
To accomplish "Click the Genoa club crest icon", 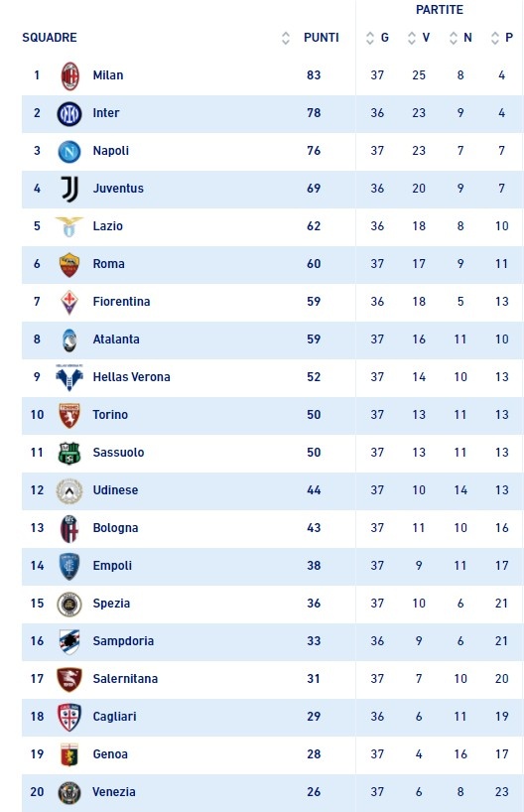I will (69, 754).
